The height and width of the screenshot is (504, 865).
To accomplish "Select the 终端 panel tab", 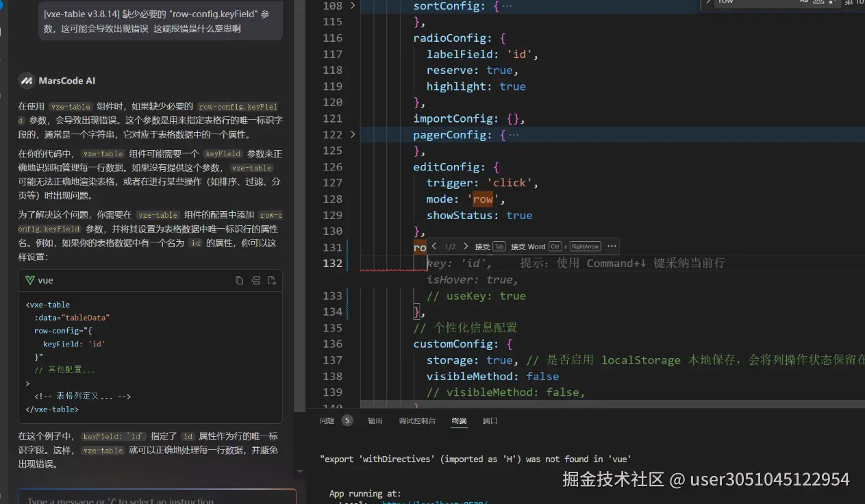I will pos(459,420).
